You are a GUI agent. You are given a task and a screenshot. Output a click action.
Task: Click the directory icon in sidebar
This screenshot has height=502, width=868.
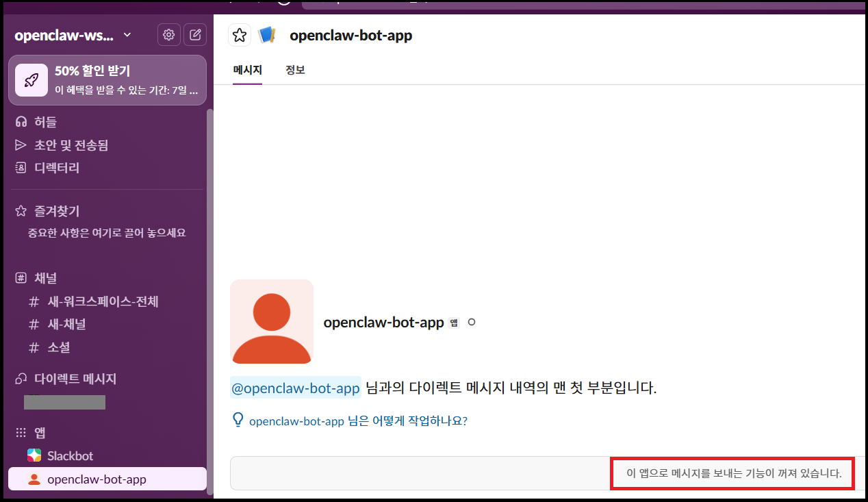pos(21,168)
